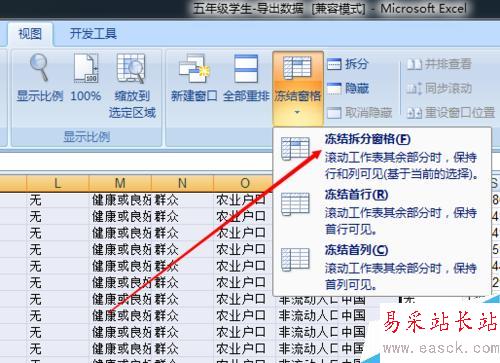
Task: Click first row cell 无 in column L
Action: (57, 200)
